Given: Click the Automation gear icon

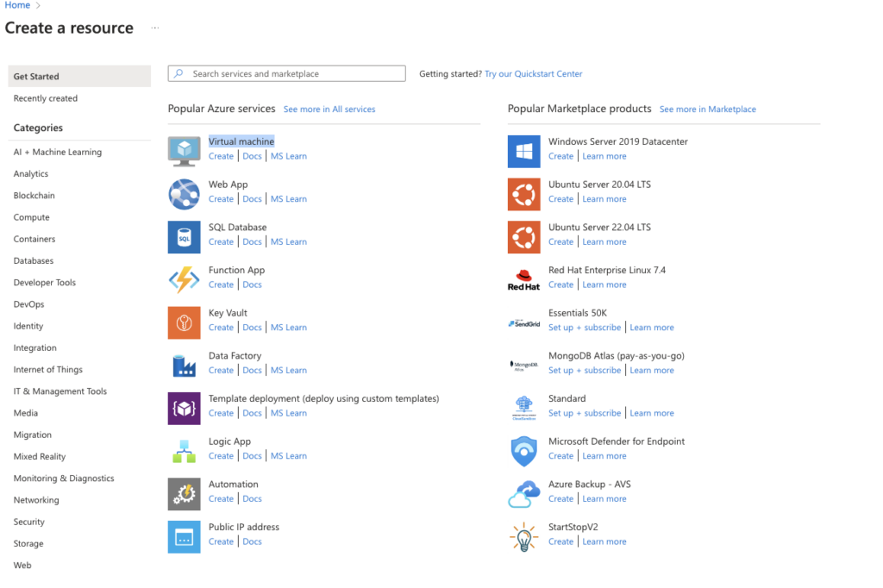Looking at the screenshot, I should [185, 493].
